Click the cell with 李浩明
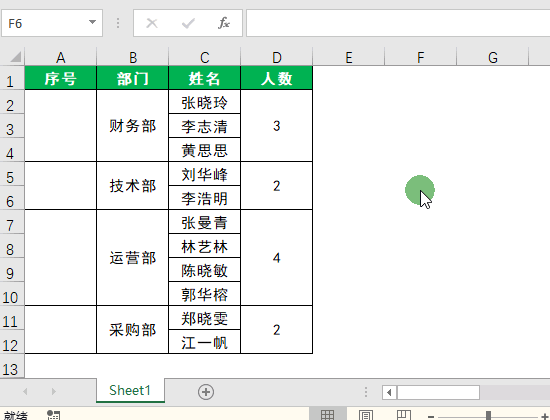The height and width of the screenshot is (420, 550). pos(204,198)
